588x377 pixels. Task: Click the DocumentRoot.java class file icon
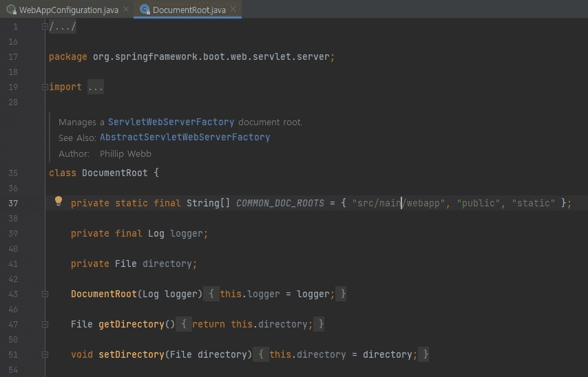tap(145, 10)
